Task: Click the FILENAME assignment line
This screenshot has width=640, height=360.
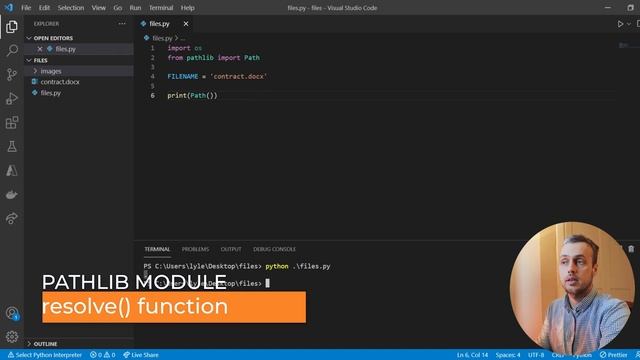Action: (217, 76)
